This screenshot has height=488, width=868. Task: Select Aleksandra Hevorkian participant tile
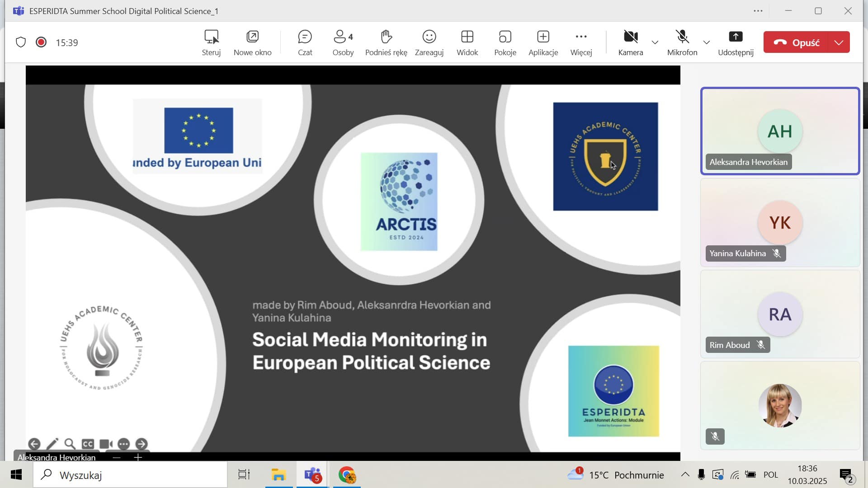coord(780,131)
